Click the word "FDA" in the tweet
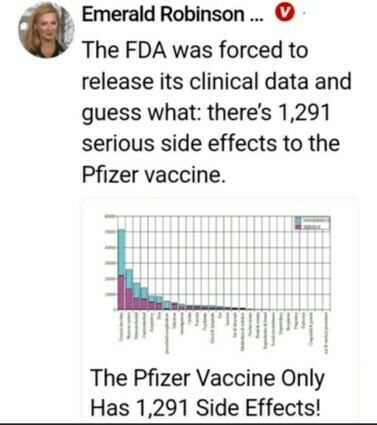The width and height of the screenshot is (377, 425). [146, 49]
